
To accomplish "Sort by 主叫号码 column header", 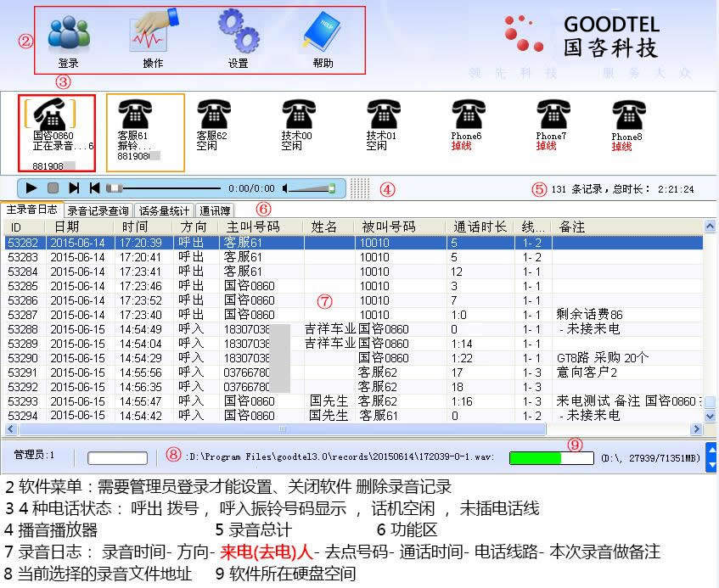I will coord(261,227).
